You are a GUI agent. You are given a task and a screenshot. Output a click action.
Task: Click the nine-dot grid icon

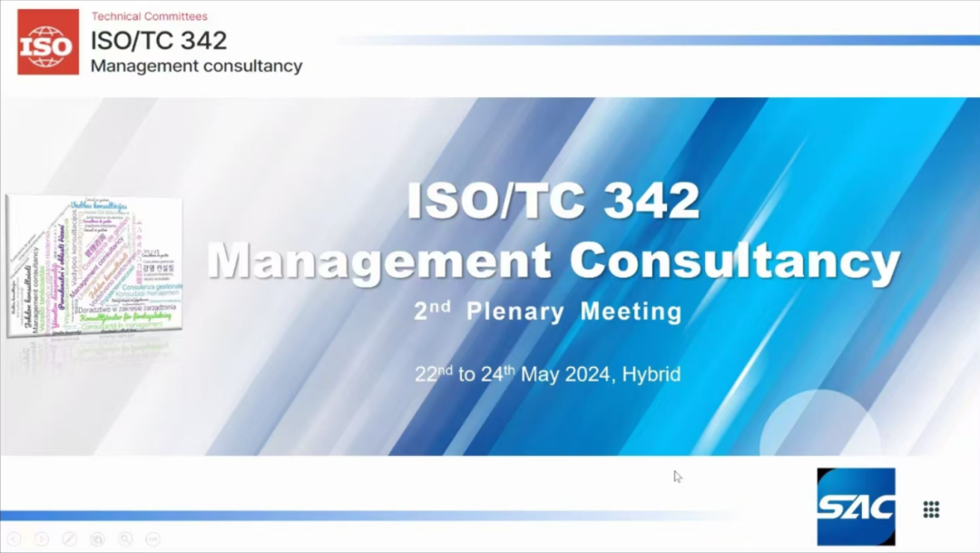coord(931,509)
